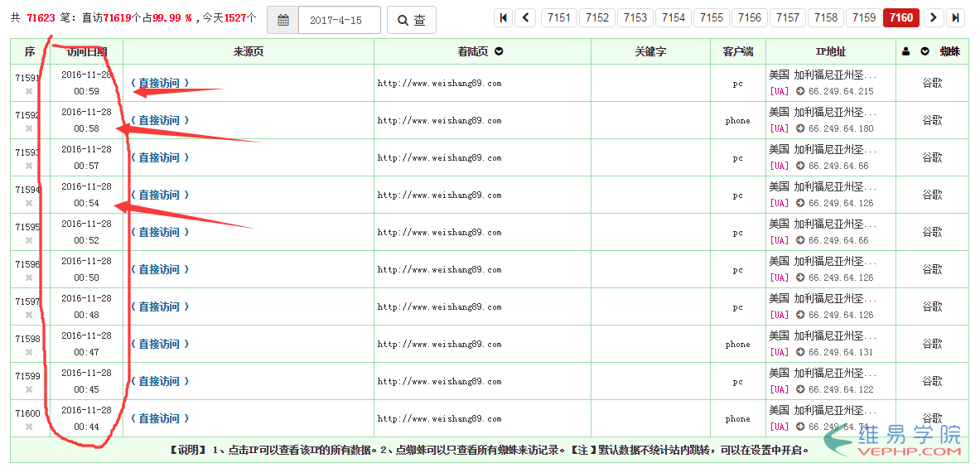
Task: Delete record 71593 with its x icon
Action: tap(29, 166)
